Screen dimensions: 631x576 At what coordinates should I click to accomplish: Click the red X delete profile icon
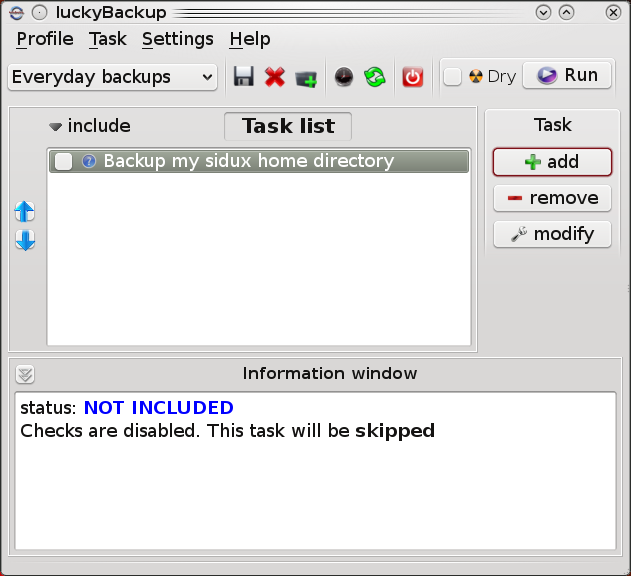274,77
